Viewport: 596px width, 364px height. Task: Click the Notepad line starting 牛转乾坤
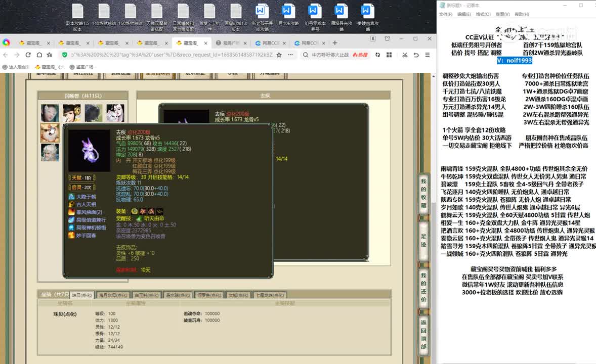coord(514,176)
